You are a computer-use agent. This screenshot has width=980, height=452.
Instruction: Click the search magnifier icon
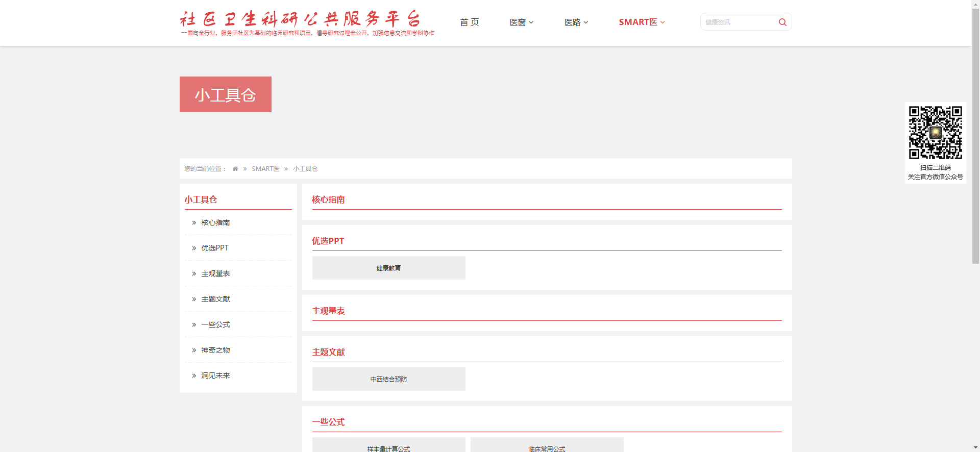pos(782,22)
